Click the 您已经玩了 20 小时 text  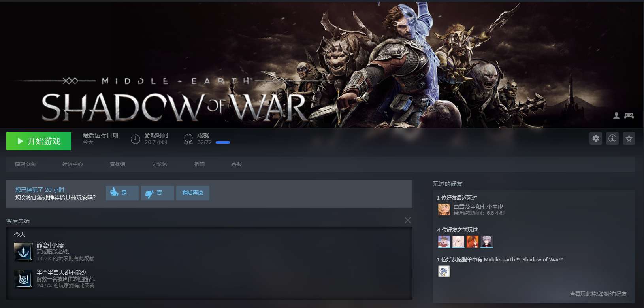click(40, 190)
